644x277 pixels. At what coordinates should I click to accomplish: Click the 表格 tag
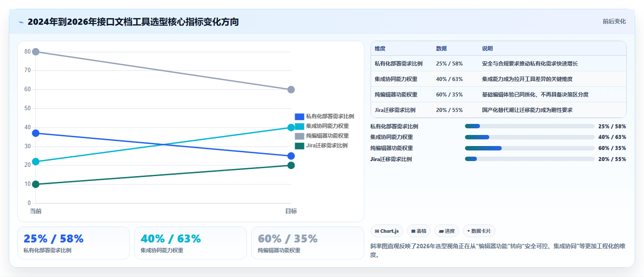coord(419,231)
